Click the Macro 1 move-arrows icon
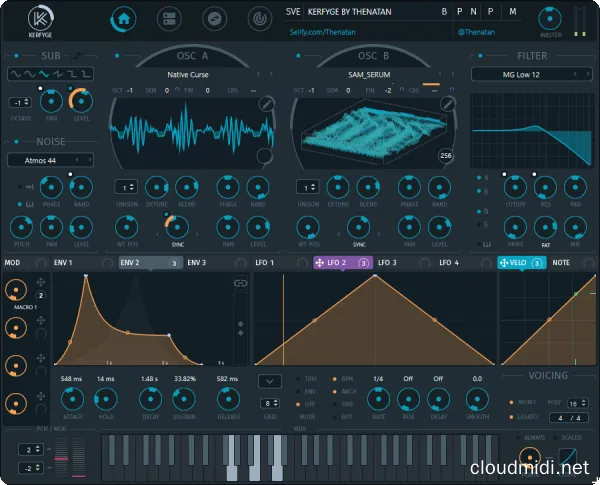The width and height of the screenshot is (600, 485). coord(40,283)
